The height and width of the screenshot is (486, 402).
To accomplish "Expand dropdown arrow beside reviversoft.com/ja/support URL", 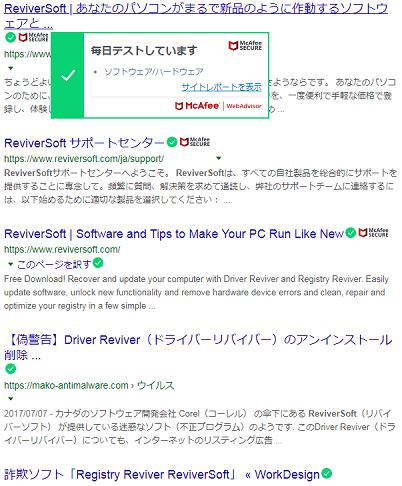I will (219, 158).
